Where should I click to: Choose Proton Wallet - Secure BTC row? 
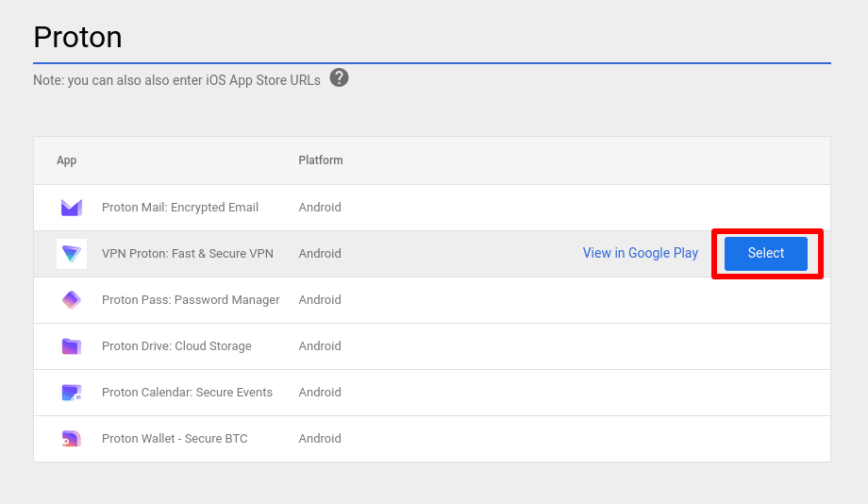[175, 439]
